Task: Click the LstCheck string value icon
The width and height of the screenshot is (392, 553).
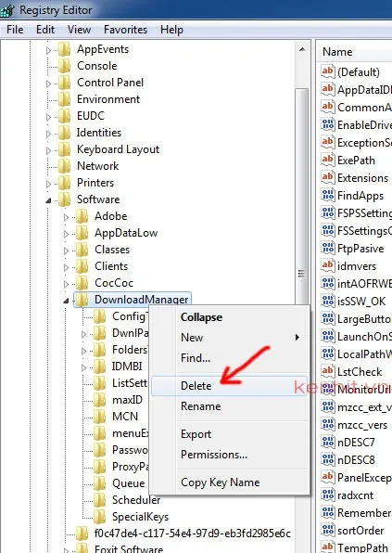Action: [327, 371]
